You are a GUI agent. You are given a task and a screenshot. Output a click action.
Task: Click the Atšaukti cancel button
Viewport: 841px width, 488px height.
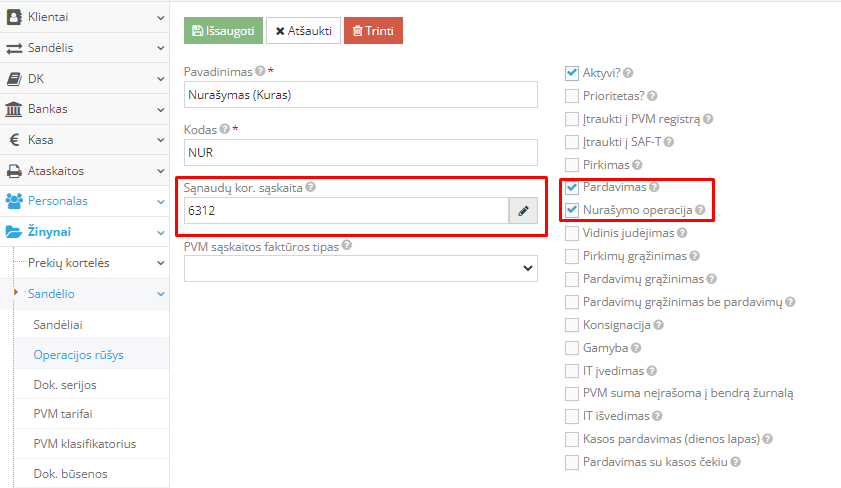[x=303, y=31]
